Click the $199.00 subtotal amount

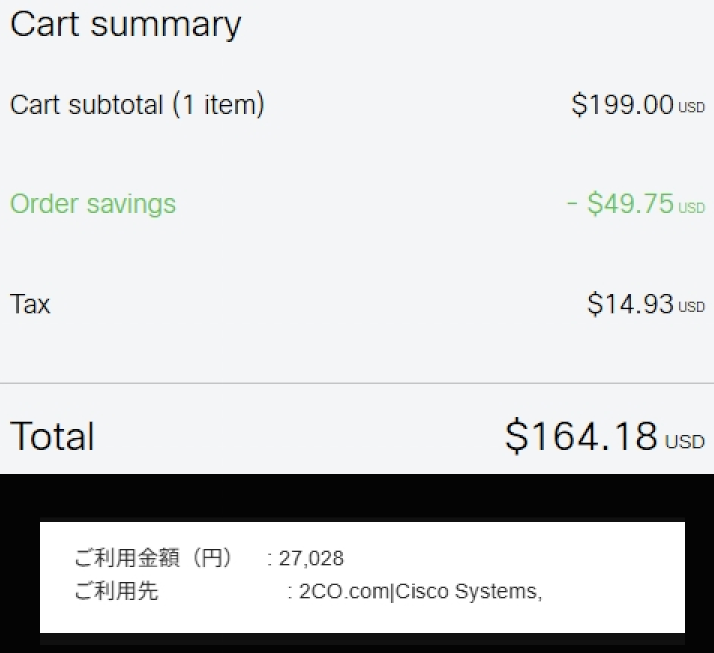click(622, 104)
